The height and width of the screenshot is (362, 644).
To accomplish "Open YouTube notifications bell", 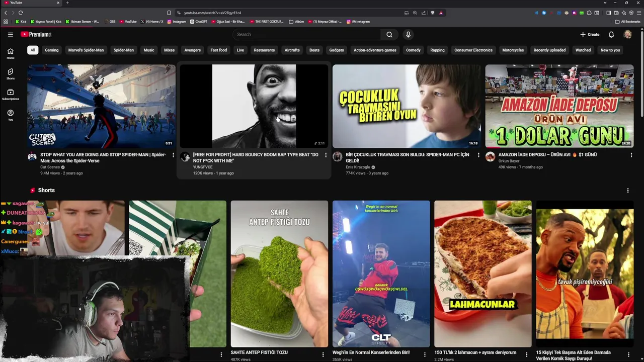I will pyautogui.click(x=611, y=34).
